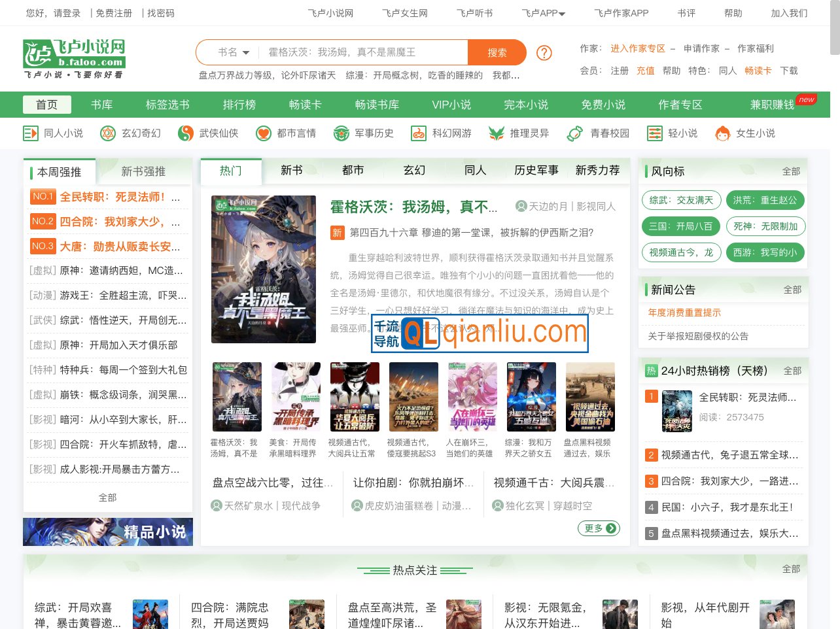Click the orange 搜索 search button
This screenshot has width=840, height=629.
497,52
